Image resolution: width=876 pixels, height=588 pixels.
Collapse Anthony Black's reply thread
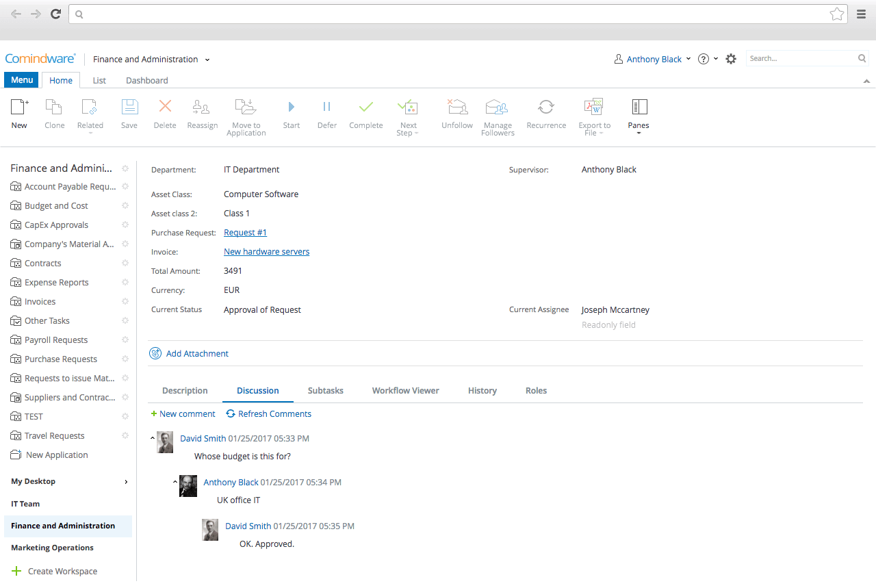pyautogui.click(x=175, y=481)
